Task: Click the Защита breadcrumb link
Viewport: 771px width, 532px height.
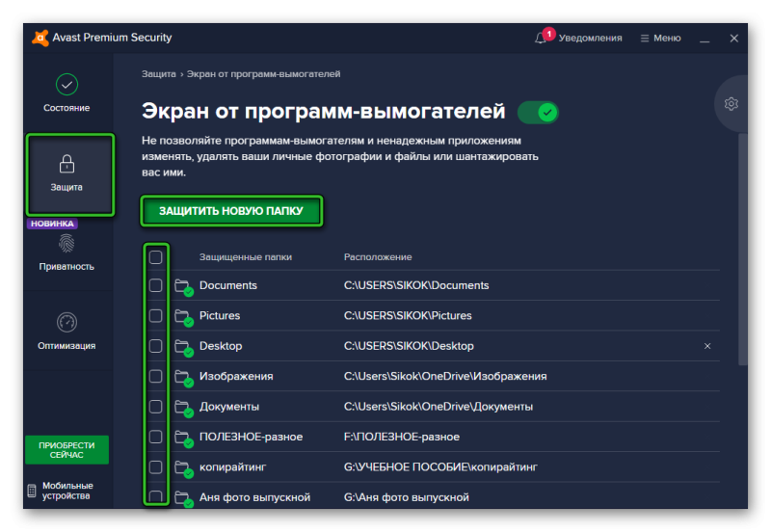Action: tap(158, 74)
